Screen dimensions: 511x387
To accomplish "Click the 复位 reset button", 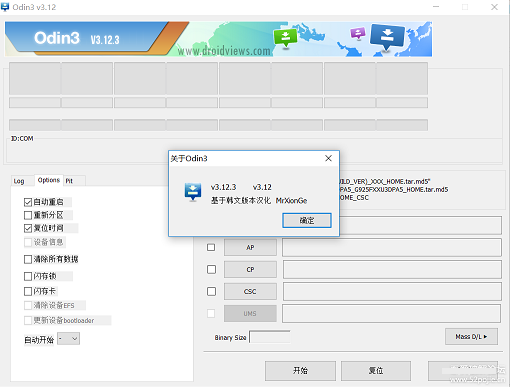I will pos(376,371).
